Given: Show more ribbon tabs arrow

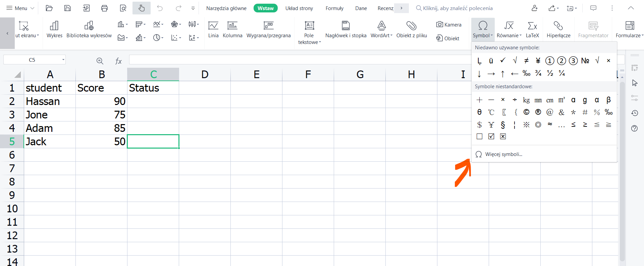Looking at the screenshot, I should [x=401, y=8].
